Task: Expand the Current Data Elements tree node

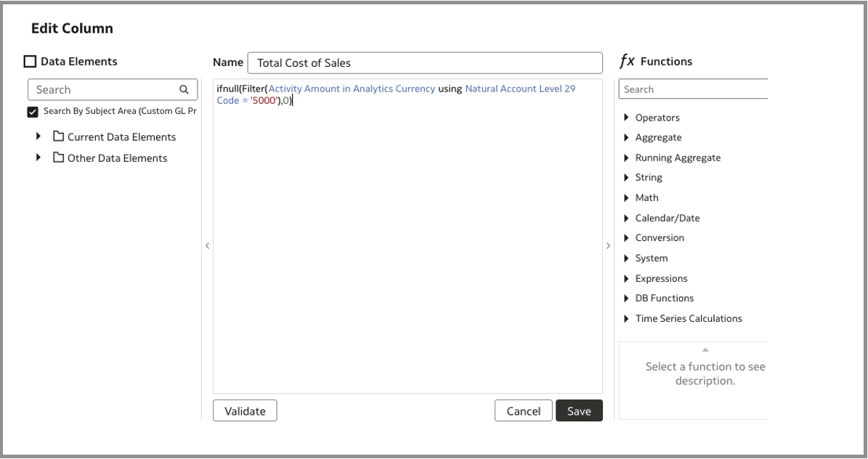Action: (x=38, y=137)
